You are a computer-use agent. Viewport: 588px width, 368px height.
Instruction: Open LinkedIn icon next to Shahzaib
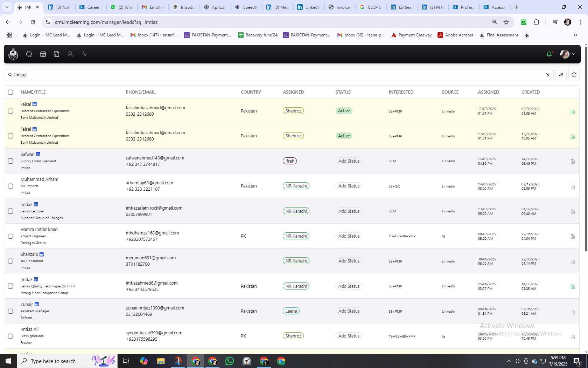(42, 254)
